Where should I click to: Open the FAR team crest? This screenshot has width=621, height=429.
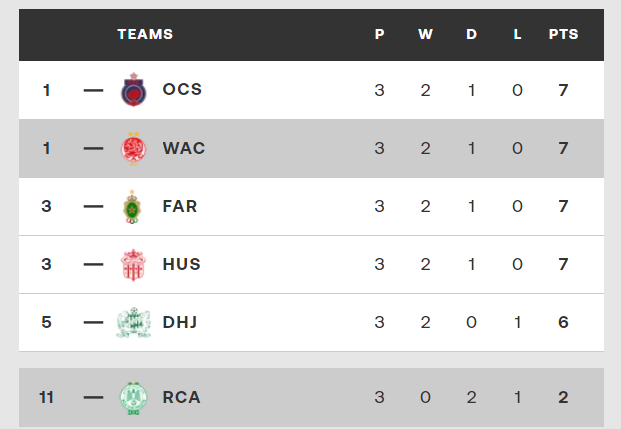[132, 207]
